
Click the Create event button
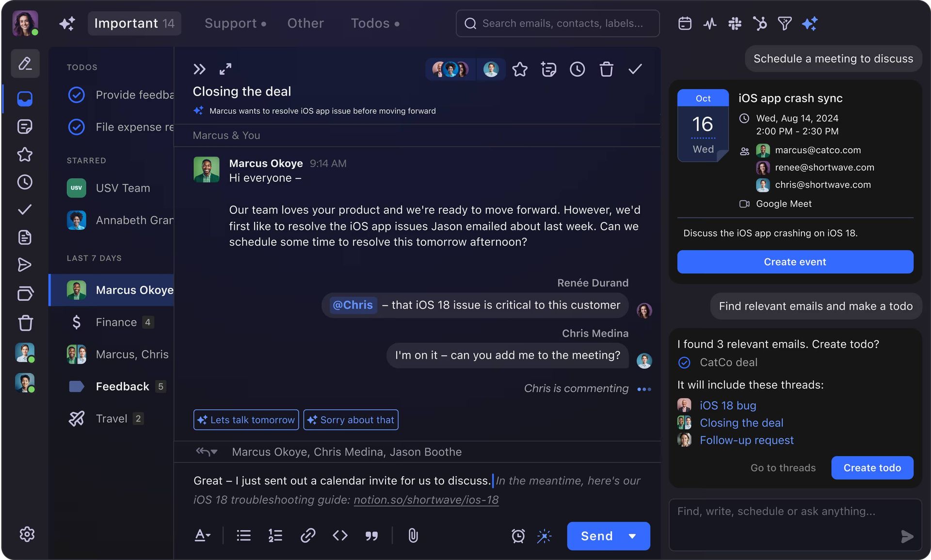[x=795, y=262]
